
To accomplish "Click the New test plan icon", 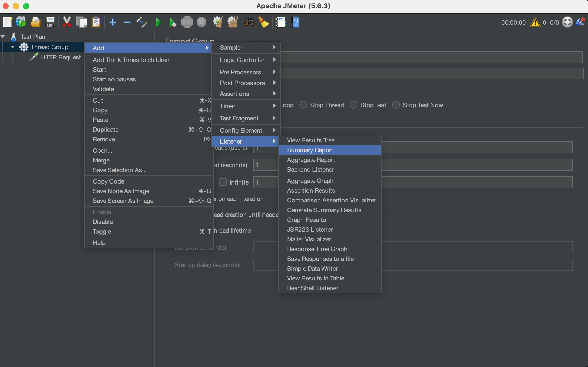I will pyautogui.click(x=7, y=22).
